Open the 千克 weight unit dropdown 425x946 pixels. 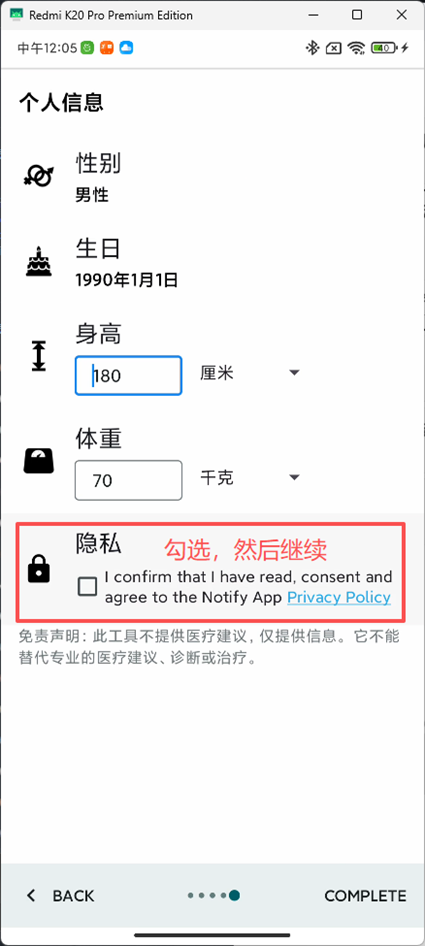(250, 478)
